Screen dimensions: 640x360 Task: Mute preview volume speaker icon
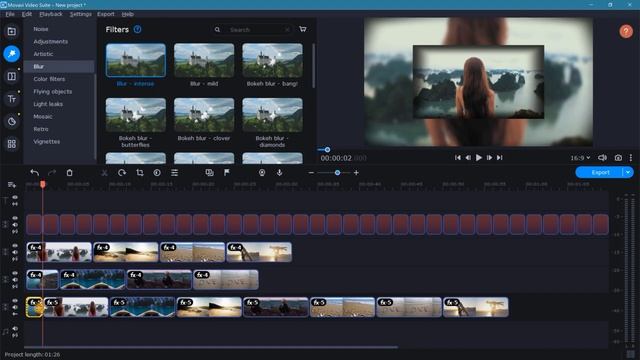coord(602,158)
